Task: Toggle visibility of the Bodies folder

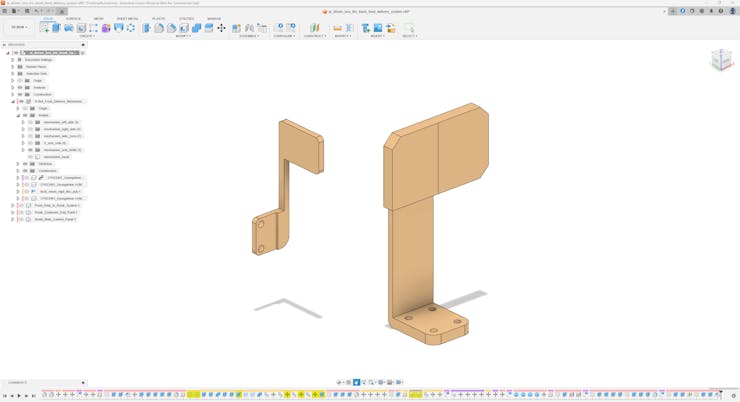Action: tap(25, 115)
